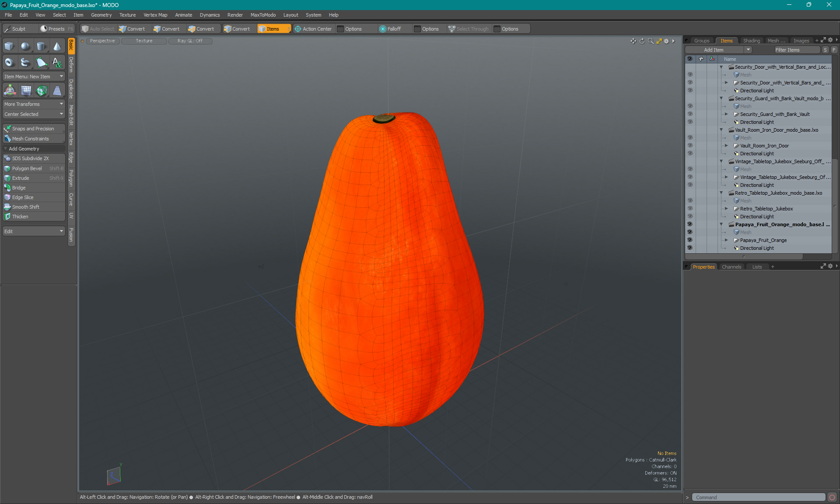Choose the Smooth Shift tool
The image size is (840, 504).
pyautogui.click(x=34, y=207)
